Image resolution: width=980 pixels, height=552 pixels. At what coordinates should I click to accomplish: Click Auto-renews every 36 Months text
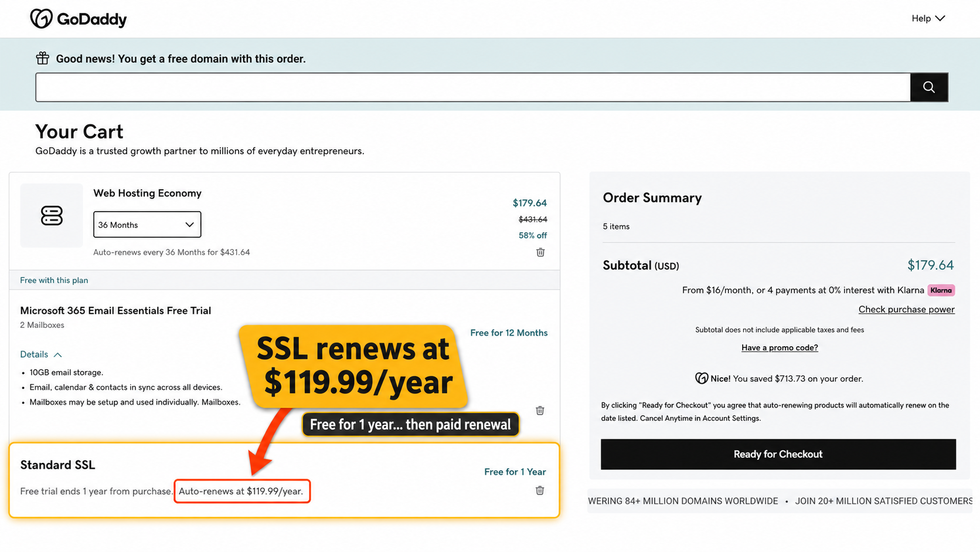pyautogui.click(x=171, y=252)
